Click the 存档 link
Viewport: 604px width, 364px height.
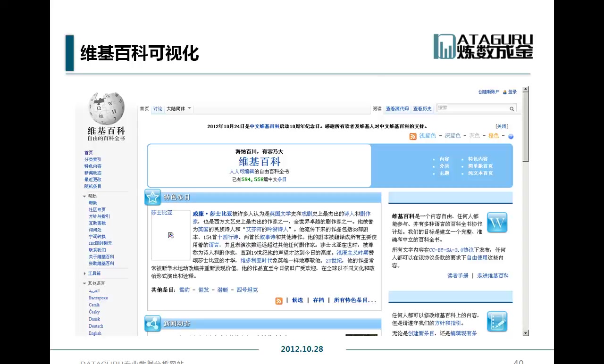(x=319, y=300)
